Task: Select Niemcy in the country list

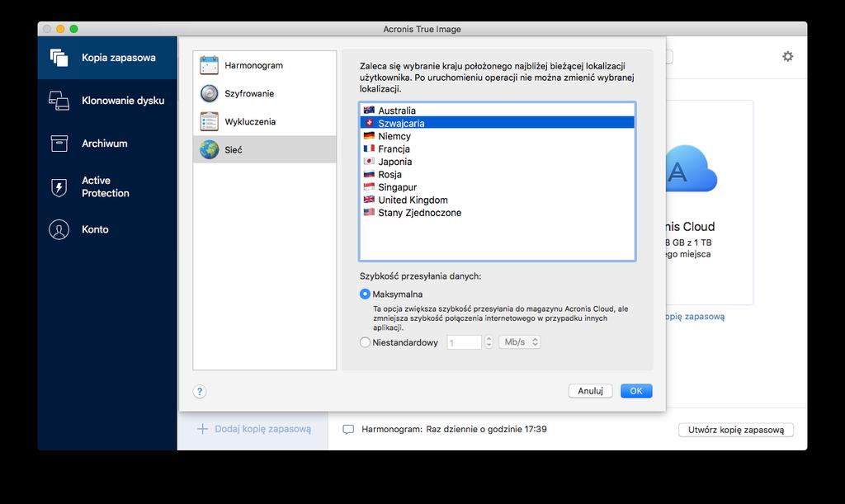Action: [497, 135]
